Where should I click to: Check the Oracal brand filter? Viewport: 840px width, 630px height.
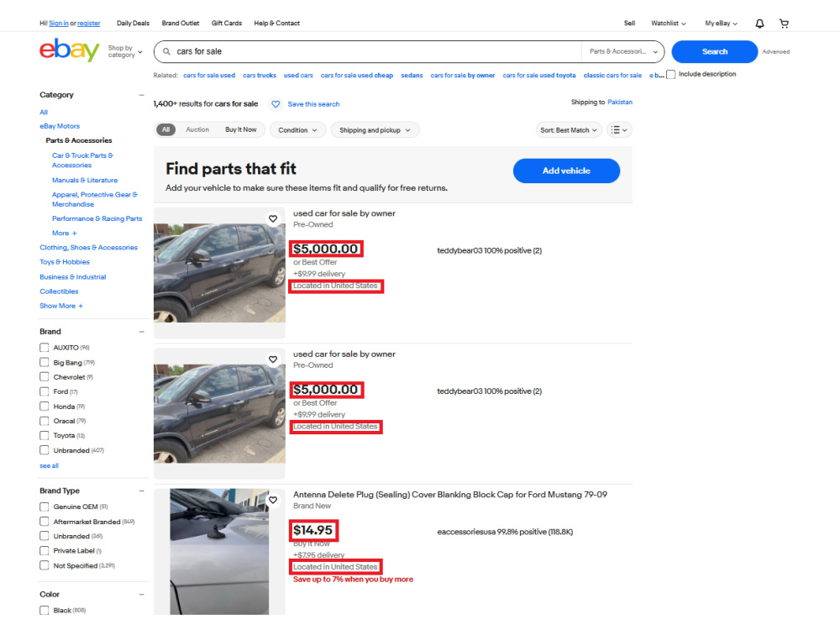pos(45,421)
